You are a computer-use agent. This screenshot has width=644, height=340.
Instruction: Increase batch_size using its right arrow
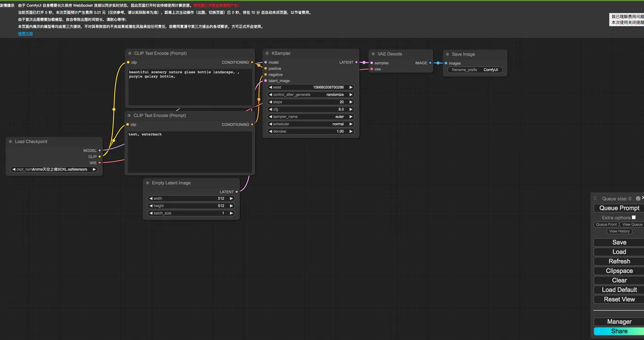pos(231,213)
